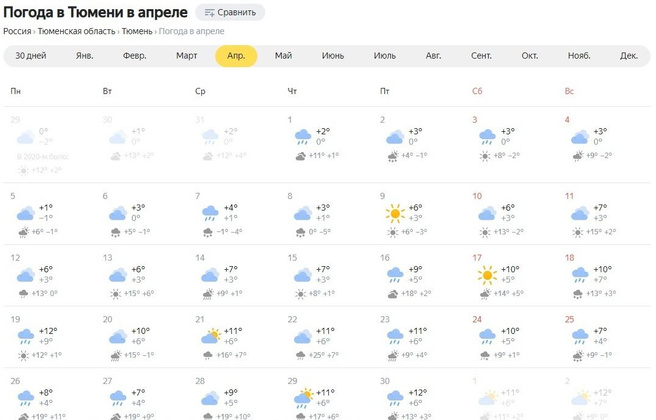Open the Март month tab
This screenshot has height=420, width=656.
187,56
